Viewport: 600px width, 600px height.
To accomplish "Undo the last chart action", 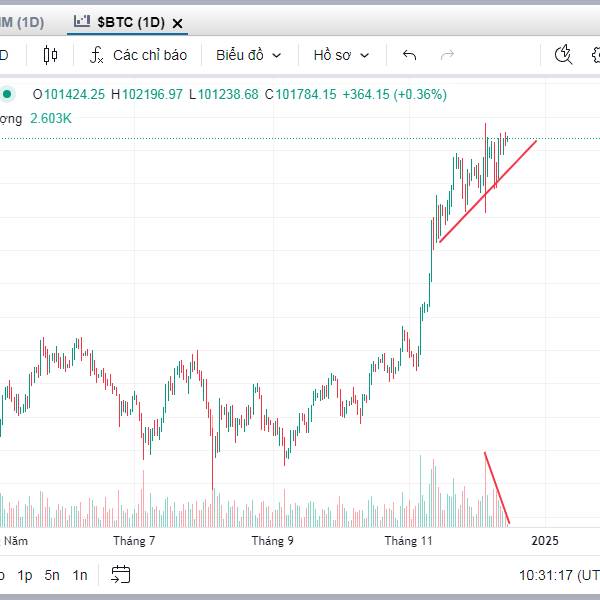I will pos(409,55).
